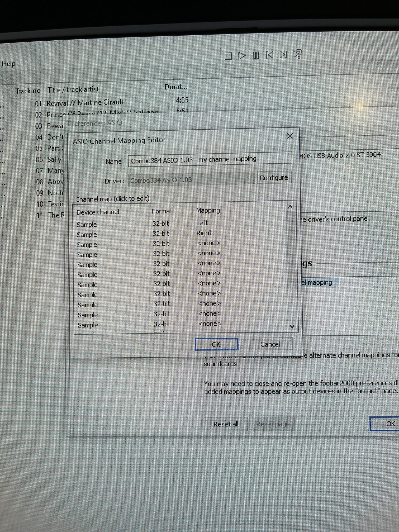Click Reset page in Preferences
The image size is (399, 532).
pos(273,424)
